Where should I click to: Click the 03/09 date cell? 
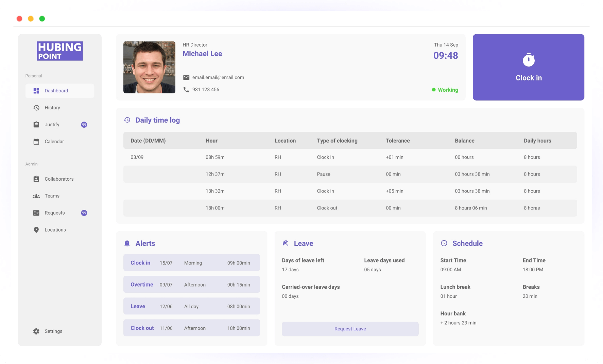click(137, 157)
